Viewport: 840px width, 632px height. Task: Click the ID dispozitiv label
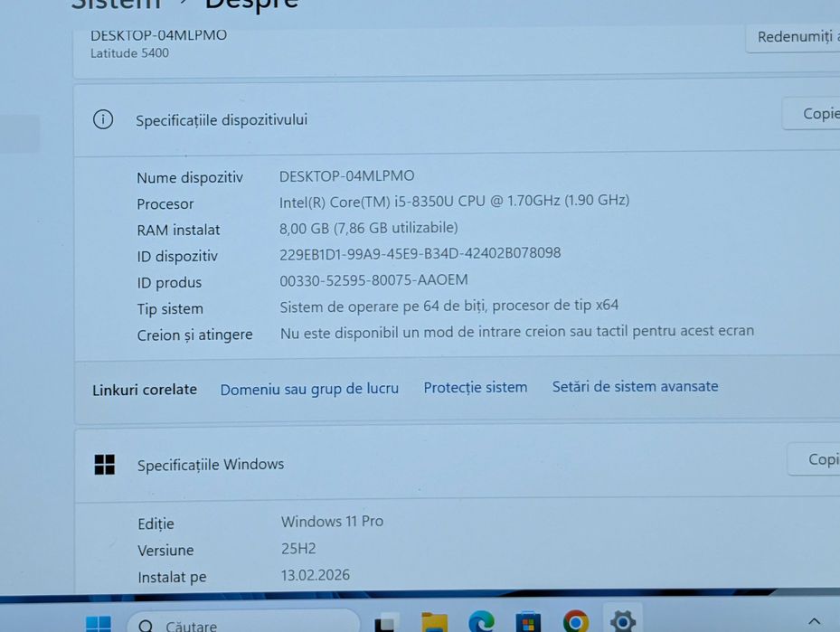pos(177,257)
